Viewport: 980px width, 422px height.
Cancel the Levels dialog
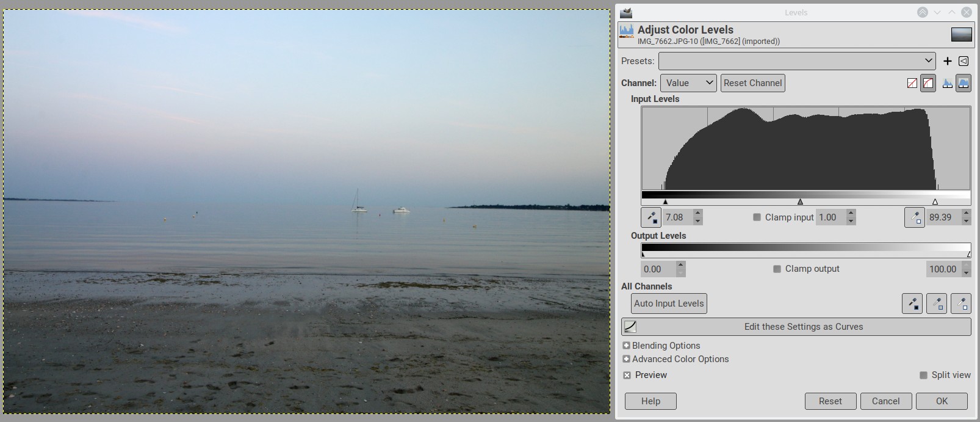coord(885,401)
